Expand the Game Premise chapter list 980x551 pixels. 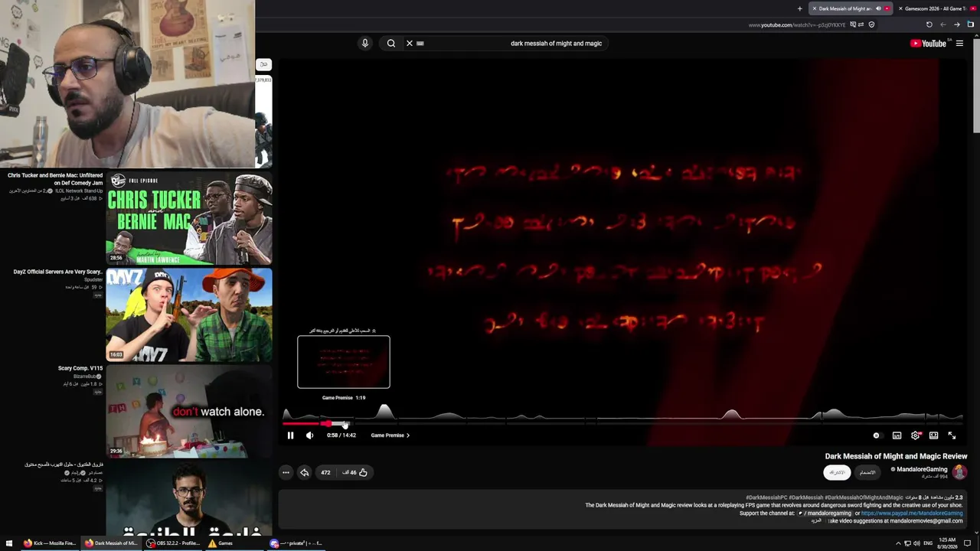390,435
